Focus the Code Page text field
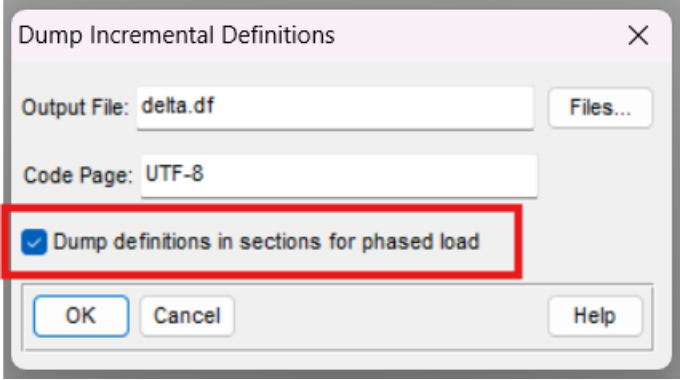680x380 pixels. 339,176
